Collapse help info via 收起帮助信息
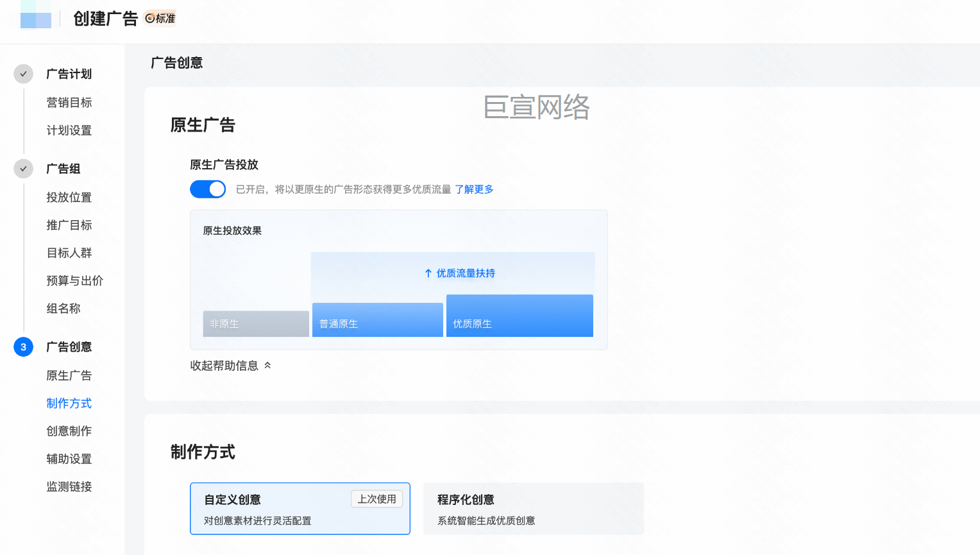 click(x=224, y=366)
